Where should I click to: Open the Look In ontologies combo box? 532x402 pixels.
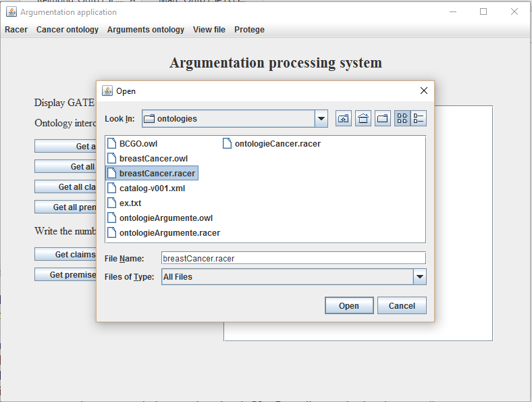click(x=235, y=118)
